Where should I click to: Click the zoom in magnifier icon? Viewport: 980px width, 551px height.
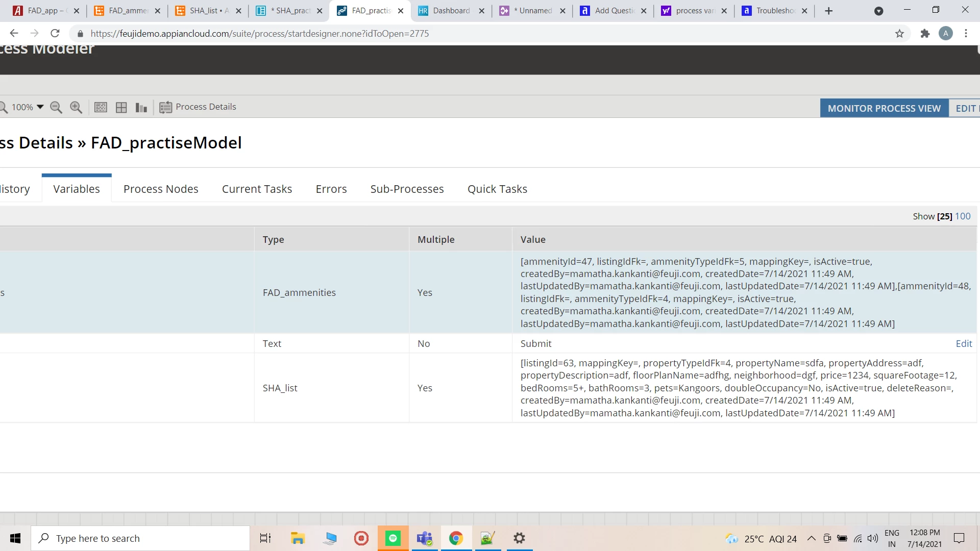(x=76, y=107)
